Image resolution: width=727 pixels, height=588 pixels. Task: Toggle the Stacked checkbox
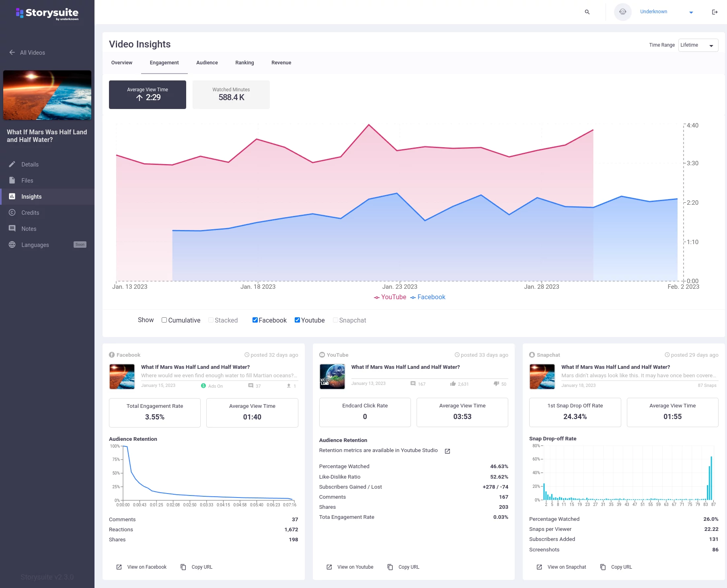(211, 320)
